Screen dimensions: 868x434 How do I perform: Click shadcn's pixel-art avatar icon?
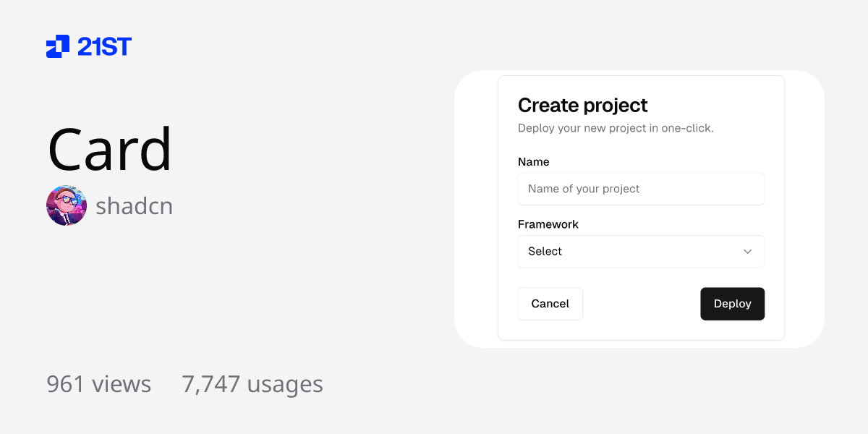pyautogui.click(x=66, y=205)
